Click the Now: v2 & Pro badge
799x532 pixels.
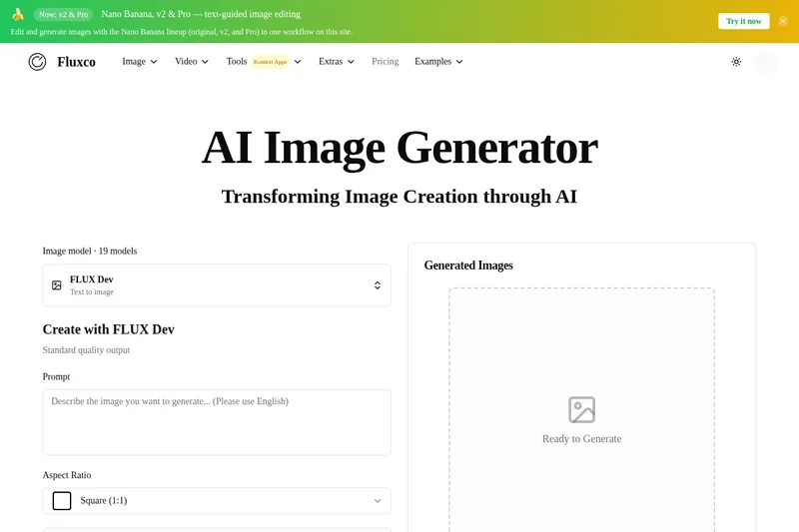click(x=63, y=14)
